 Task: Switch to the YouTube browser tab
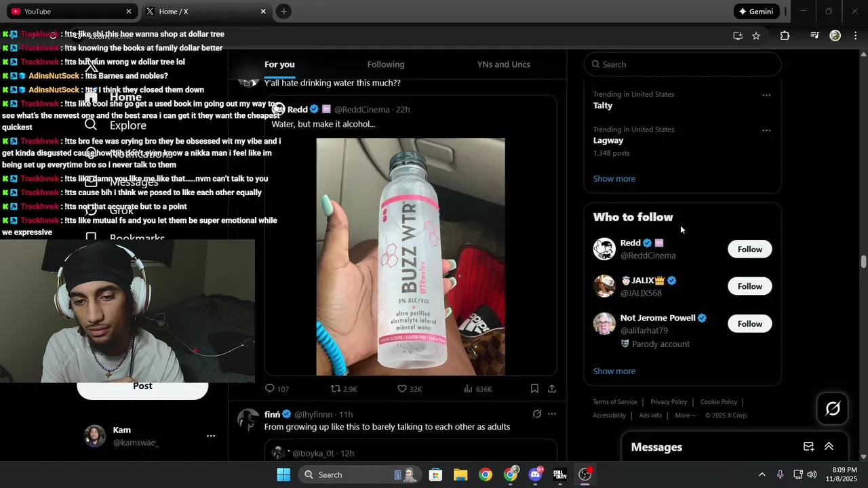pos(71,12)
